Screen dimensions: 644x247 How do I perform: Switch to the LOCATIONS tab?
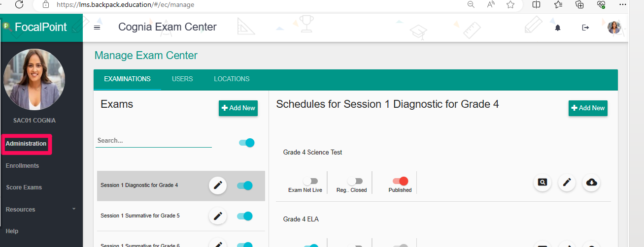232,79
